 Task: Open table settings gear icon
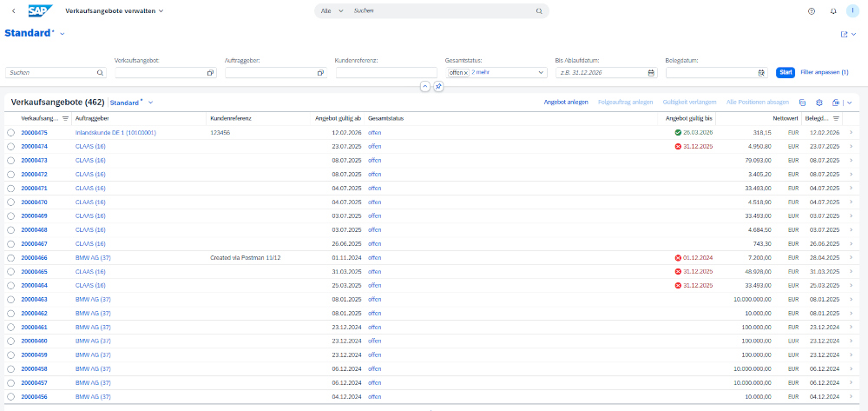click(x=819, y=103)
